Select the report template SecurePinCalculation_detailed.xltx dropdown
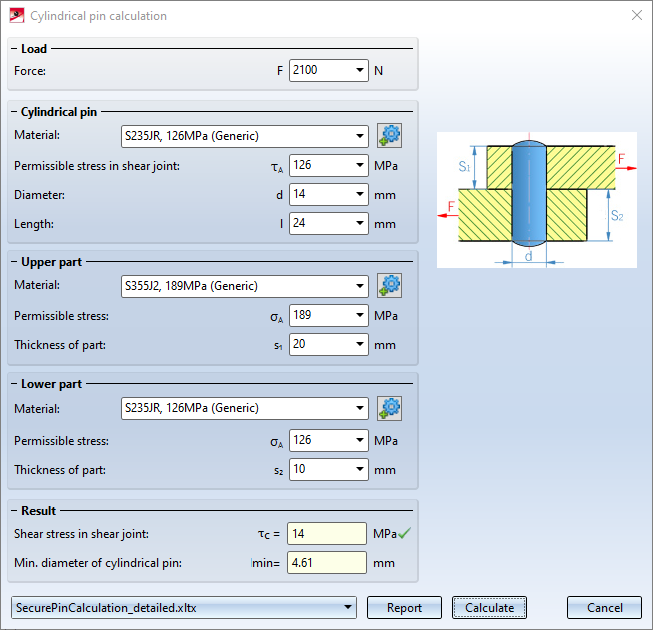The height and width of the screenshot is (630, 653). 184,608
